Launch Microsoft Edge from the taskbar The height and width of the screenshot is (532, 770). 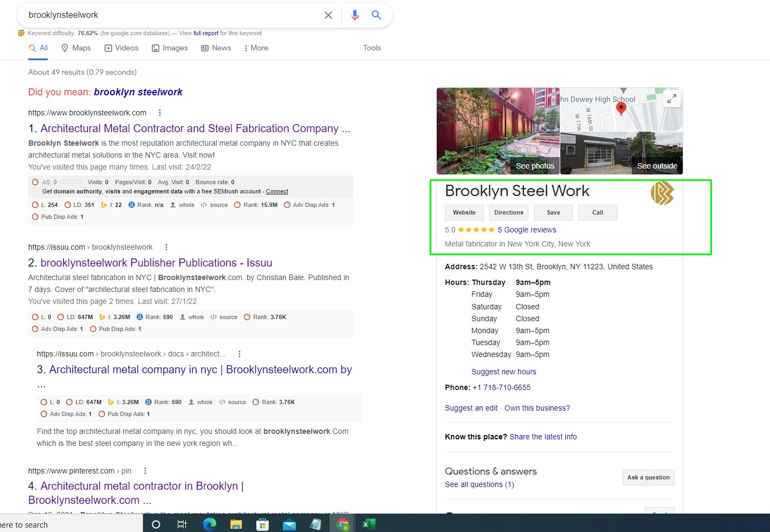tap(209, 524)
